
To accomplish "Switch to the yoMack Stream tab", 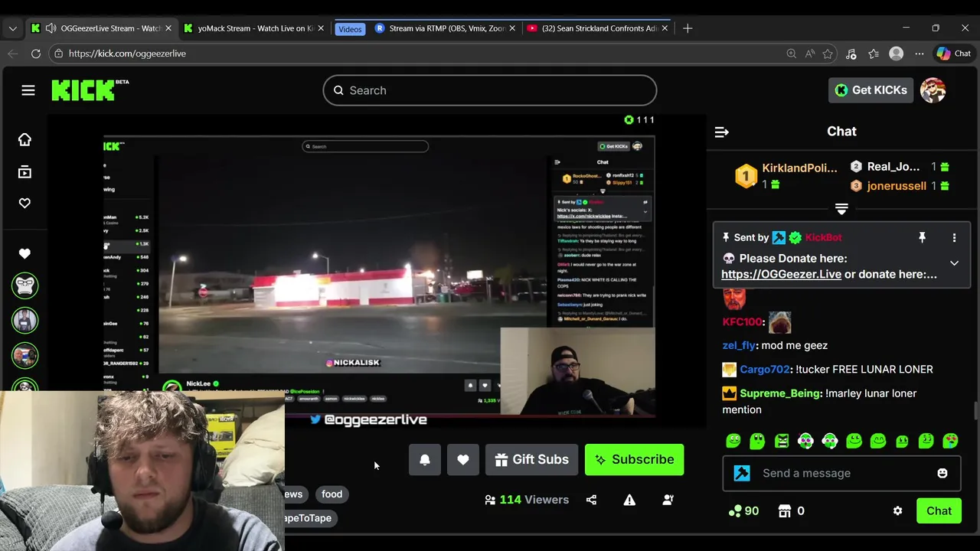I will point(255,28).
